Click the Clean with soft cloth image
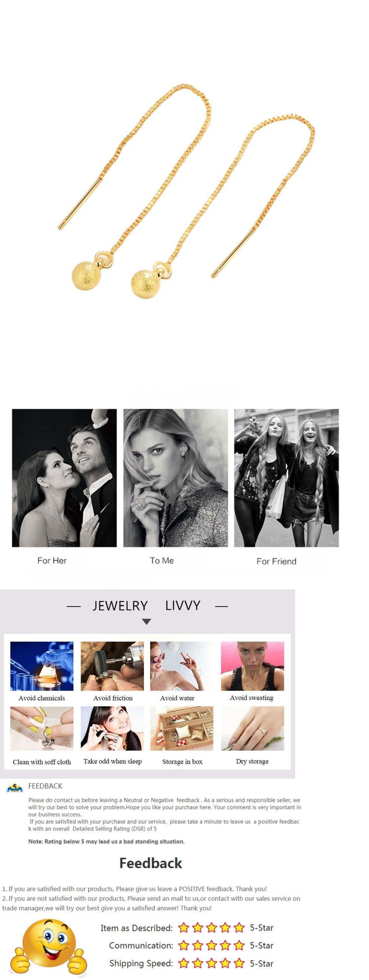This screenshot has width=369, height=980. click(x=42, y=729)
